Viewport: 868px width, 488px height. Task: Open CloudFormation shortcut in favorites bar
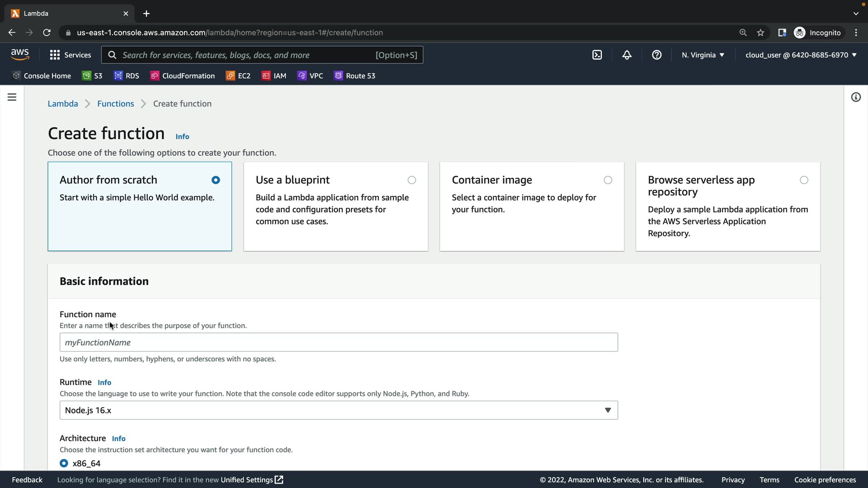[x=183, y=76]
